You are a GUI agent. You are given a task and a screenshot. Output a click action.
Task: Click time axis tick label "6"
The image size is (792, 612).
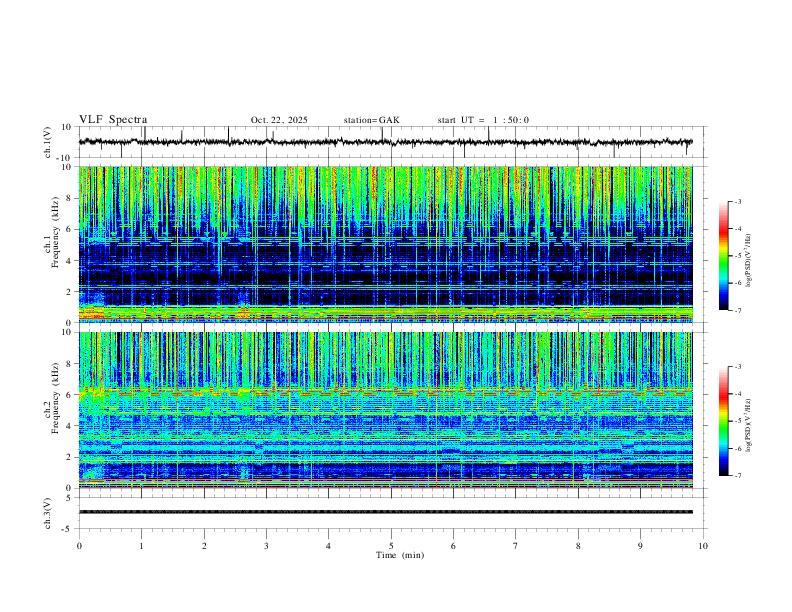pyautogui.click(x=453, y=546)
